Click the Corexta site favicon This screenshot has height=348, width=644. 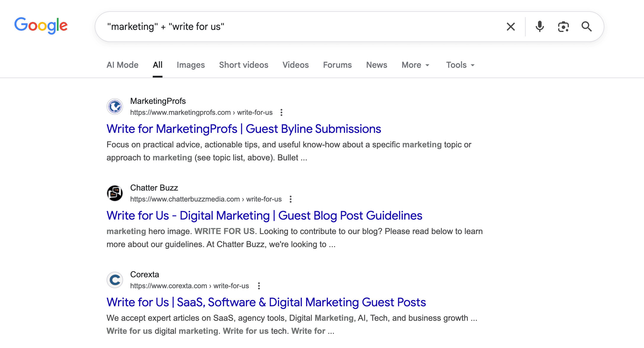tap(115, 280)
